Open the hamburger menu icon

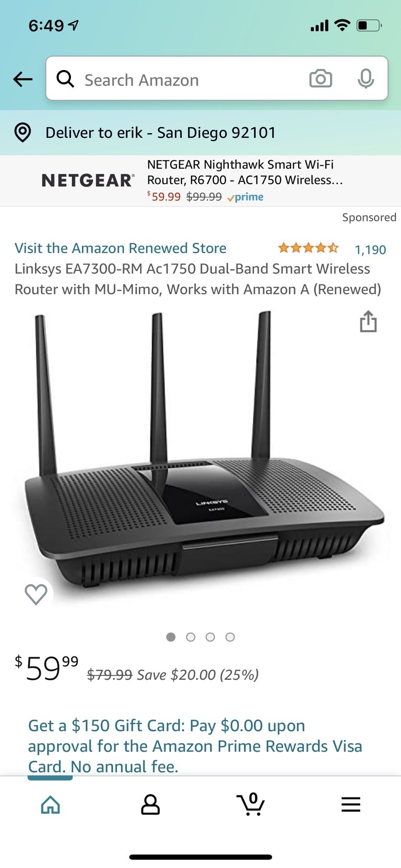coord(351,804)
